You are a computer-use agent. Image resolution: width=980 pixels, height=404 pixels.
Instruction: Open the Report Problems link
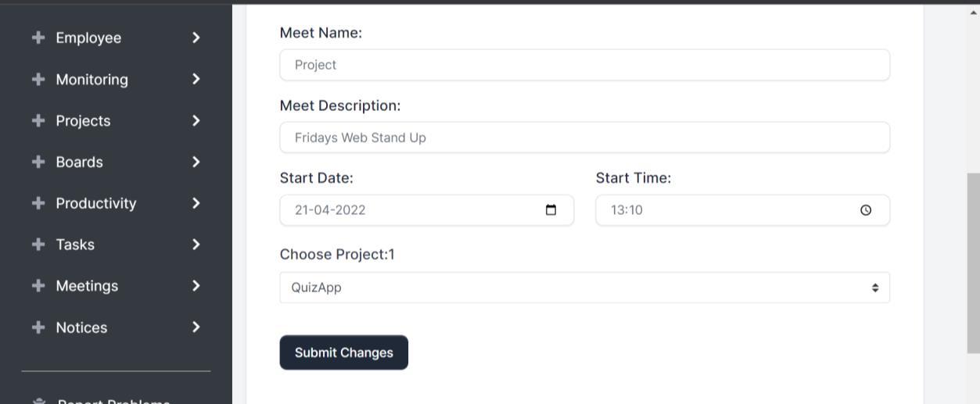pyautogui.click(x=113, y=401)
